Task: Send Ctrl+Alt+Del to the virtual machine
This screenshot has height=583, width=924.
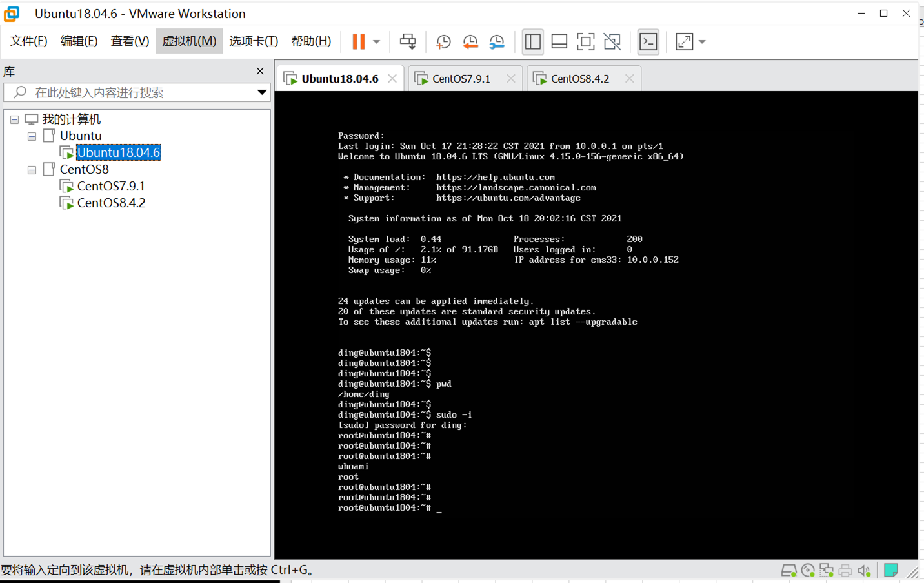Action: (x=408, y=42)
